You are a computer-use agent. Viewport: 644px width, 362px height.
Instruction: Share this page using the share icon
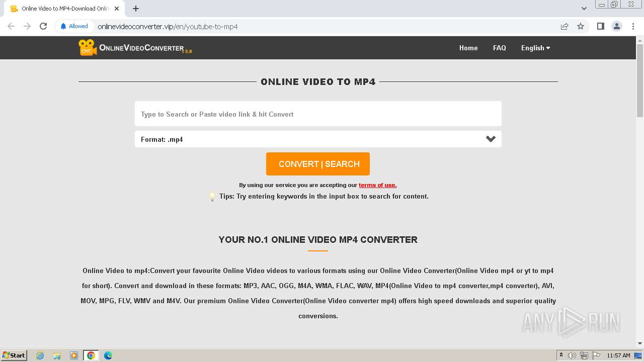(x=565, y=26)
